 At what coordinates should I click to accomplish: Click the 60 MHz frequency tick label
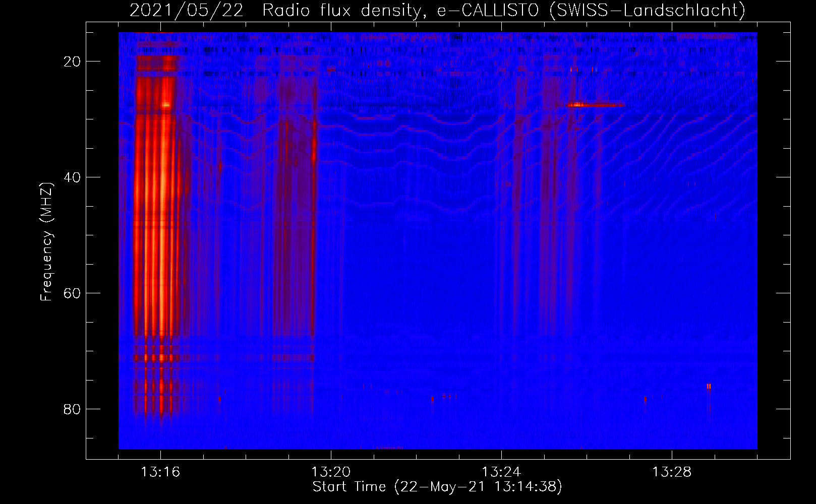72,293
